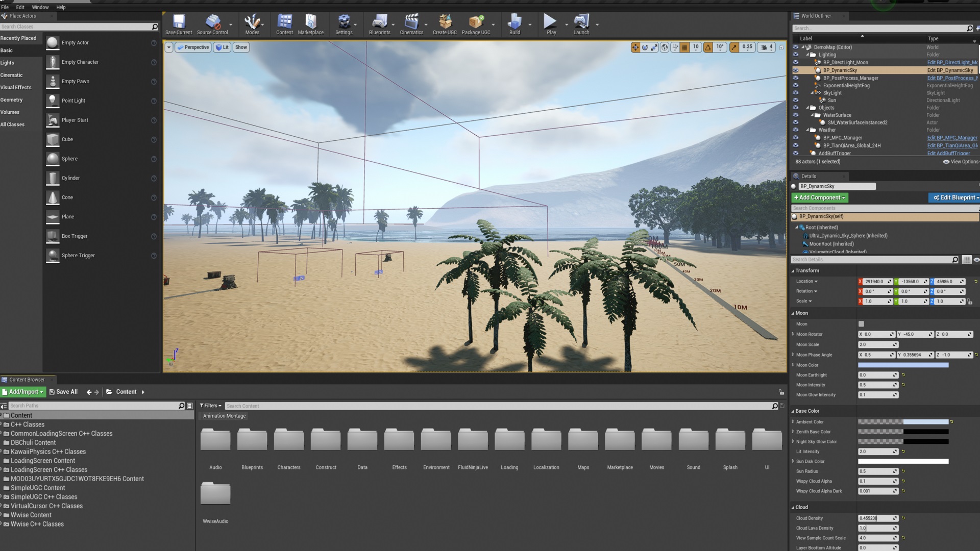Open the Add Component dropdown
The image size is (980, 551).
819,197
